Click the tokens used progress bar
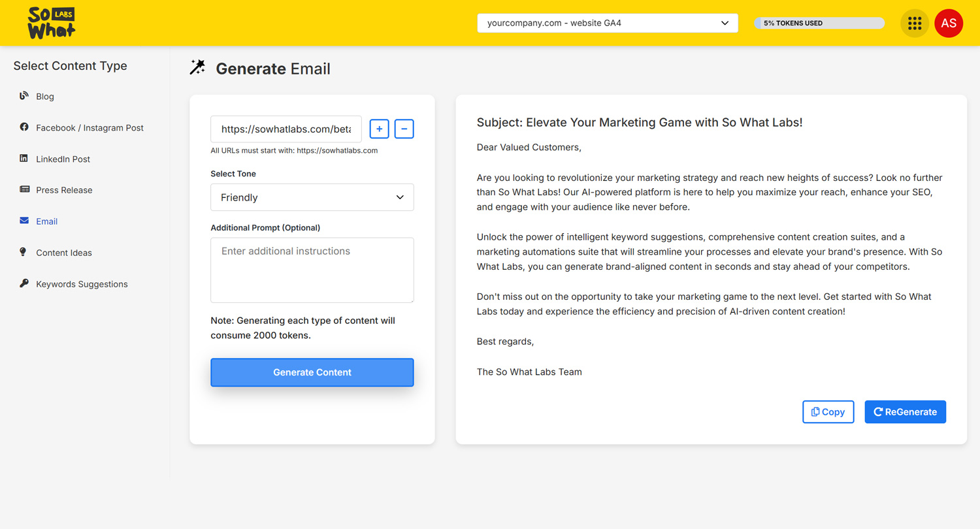 819,23
